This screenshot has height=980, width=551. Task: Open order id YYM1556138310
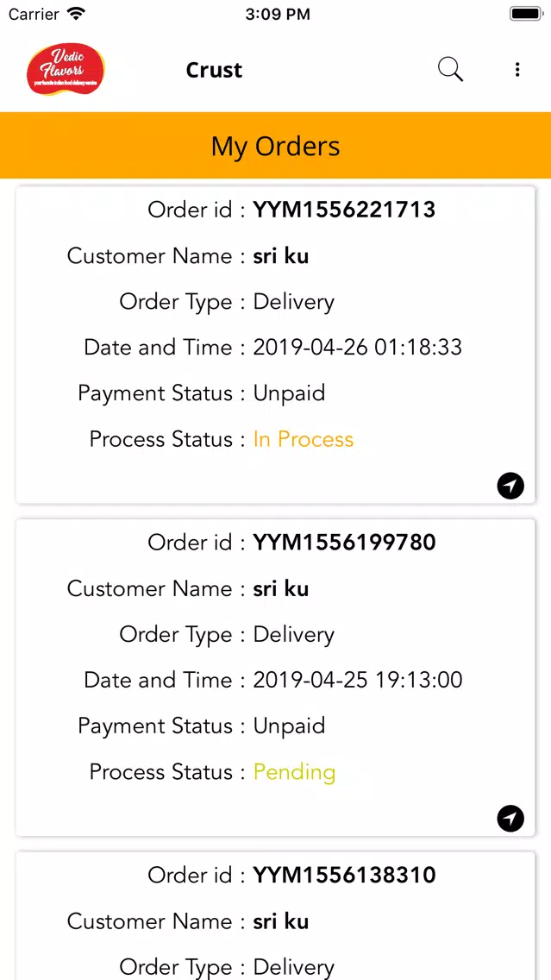coord(344,876)
